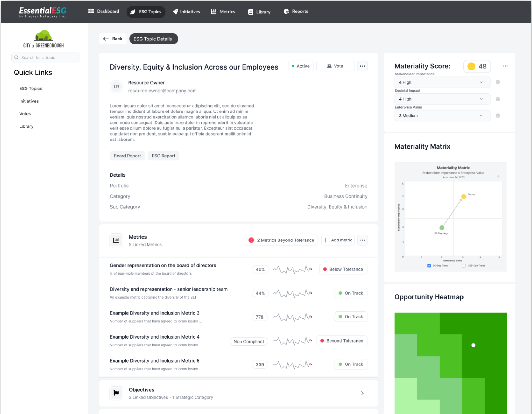This screenshot has height=414, width=532.
Task: Select the Initiatives rocket icon in navbar
Action: coord(175,12)
